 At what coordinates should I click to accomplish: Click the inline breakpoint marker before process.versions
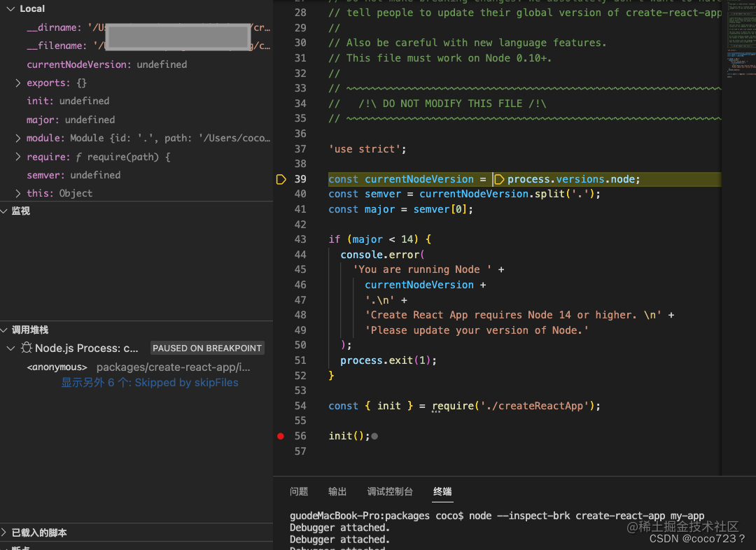click(x=499, y=179)
